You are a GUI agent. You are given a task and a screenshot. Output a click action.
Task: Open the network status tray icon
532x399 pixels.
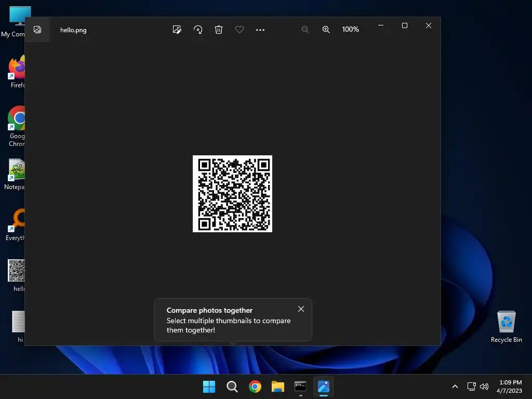(x=471, y=387)
